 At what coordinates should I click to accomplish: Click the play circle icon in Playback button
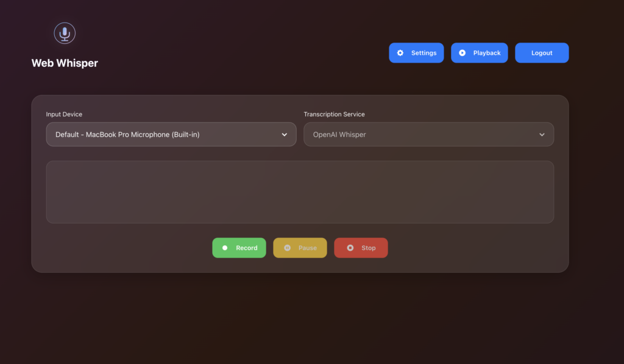coord(462,53)
